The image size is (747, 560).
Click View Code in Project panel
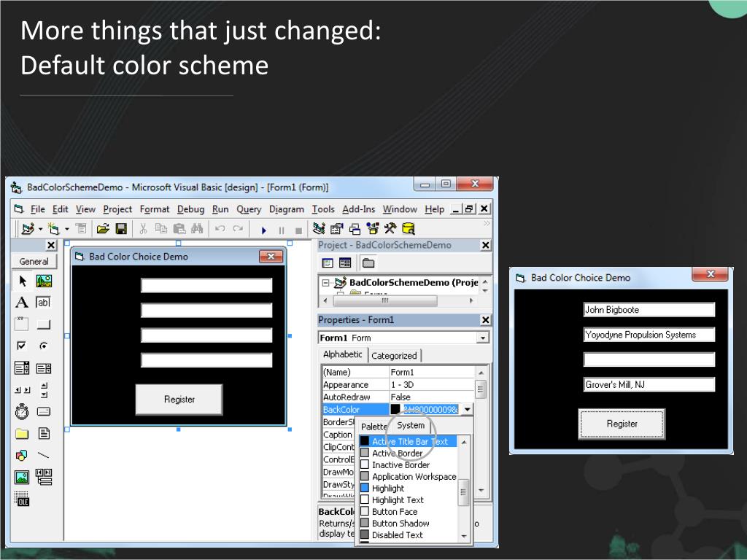328,262
